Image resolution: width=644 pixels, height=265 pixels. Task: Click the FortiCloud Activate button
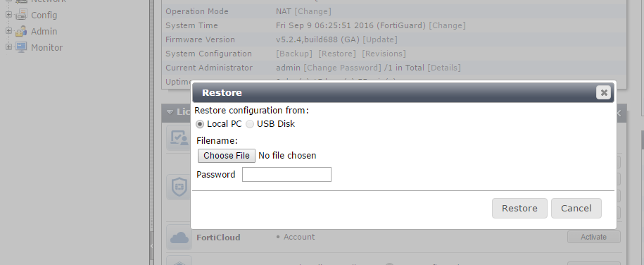593,237
